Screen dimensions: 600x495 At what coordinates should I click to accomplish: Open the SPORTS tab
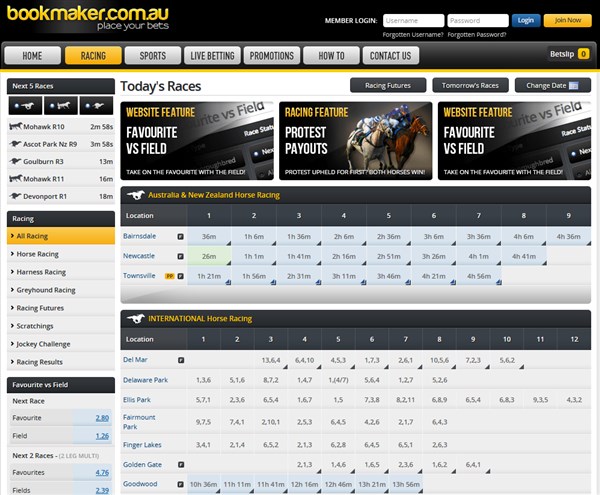tap(153, 56)
